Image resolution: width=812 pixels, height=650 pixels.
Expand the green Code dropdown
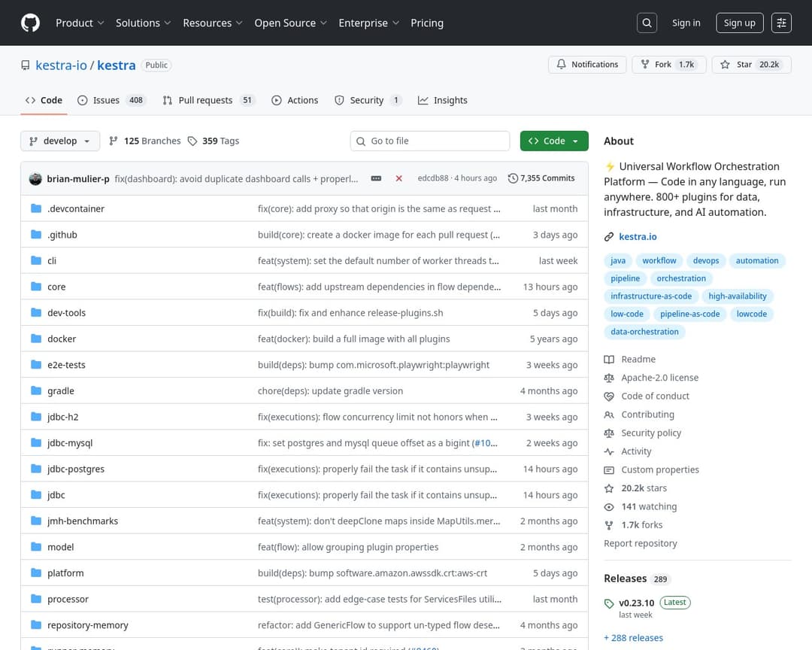coord(553,141)
